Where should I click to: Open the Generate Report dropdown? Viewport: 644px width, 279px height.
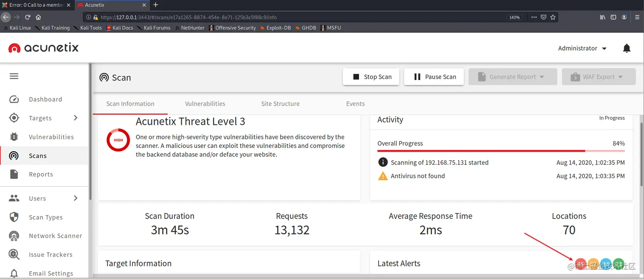click(x=513, y=77)
